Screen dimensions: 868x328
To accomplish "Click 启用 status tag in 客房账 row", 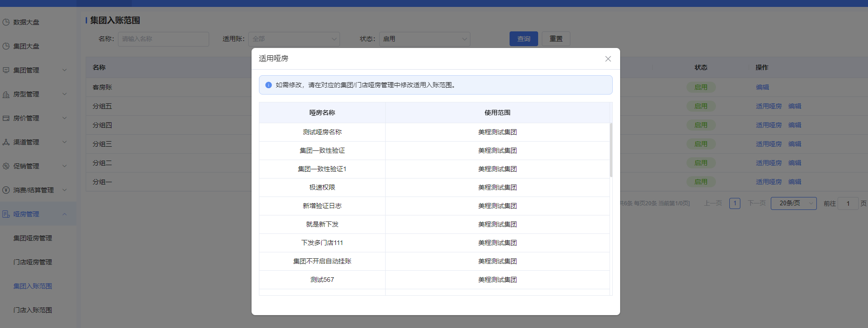I will pos(701,87).
